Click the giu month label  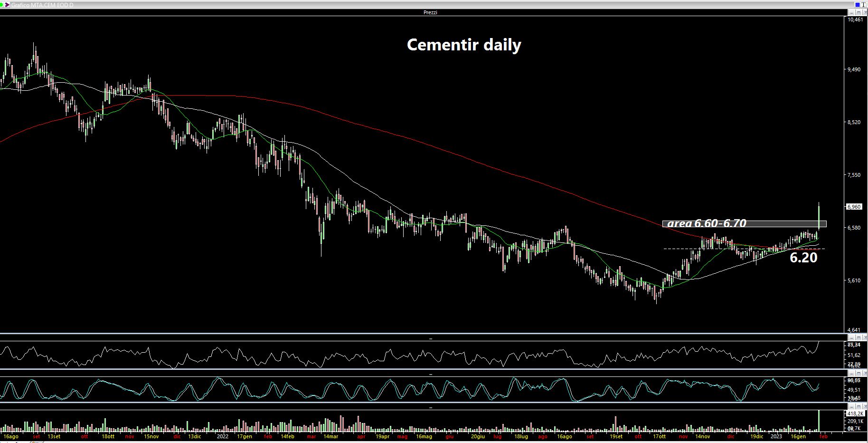[450, 436]
